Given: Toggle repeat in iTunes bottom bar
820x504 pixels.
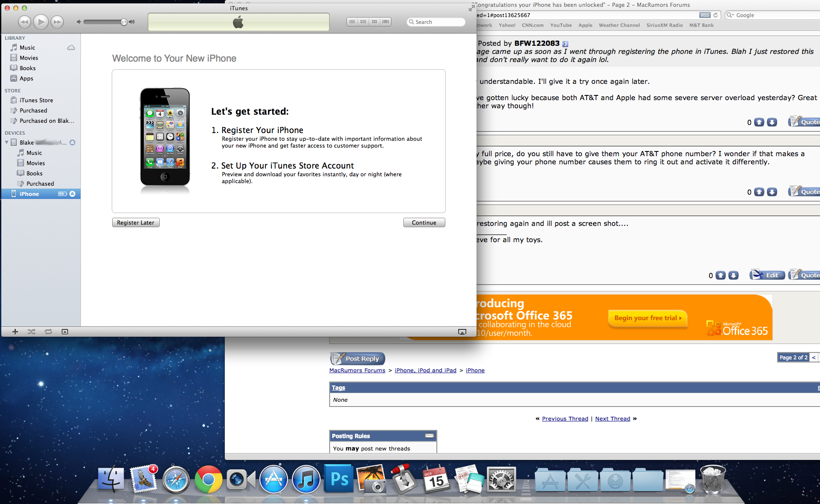Looking at the screenshot, I should [x=48, y=332].
